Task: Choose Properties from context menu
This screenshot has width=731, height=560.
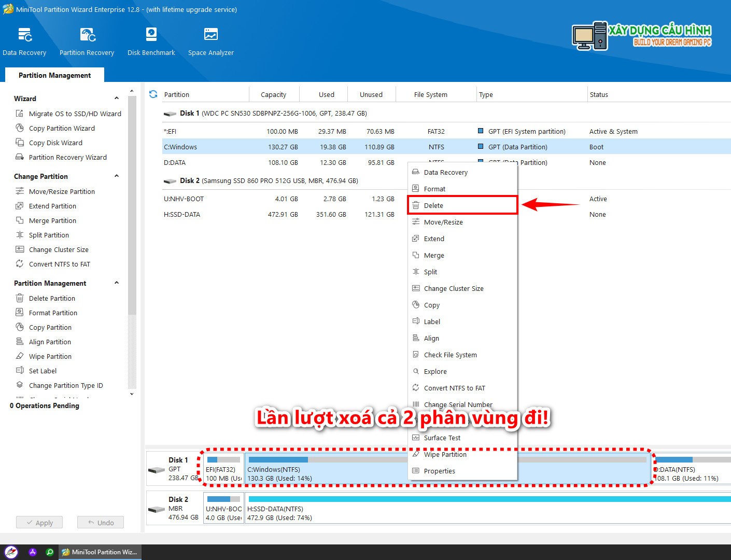Action: coord(462,471)
